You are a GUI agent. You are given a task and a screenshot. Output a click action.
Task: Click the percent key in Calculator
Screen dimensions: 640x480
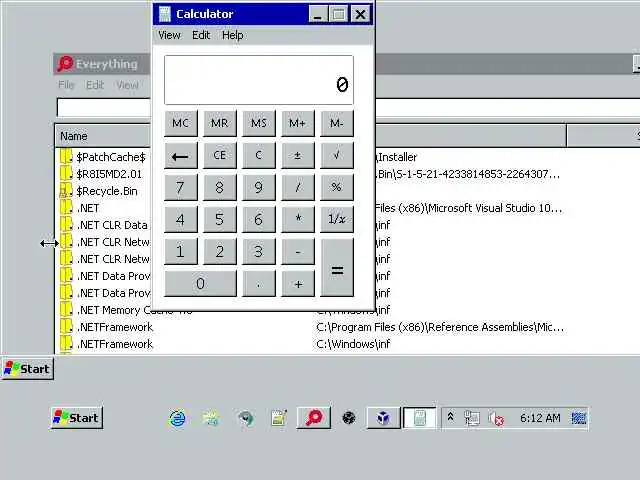tap(337, 187)
